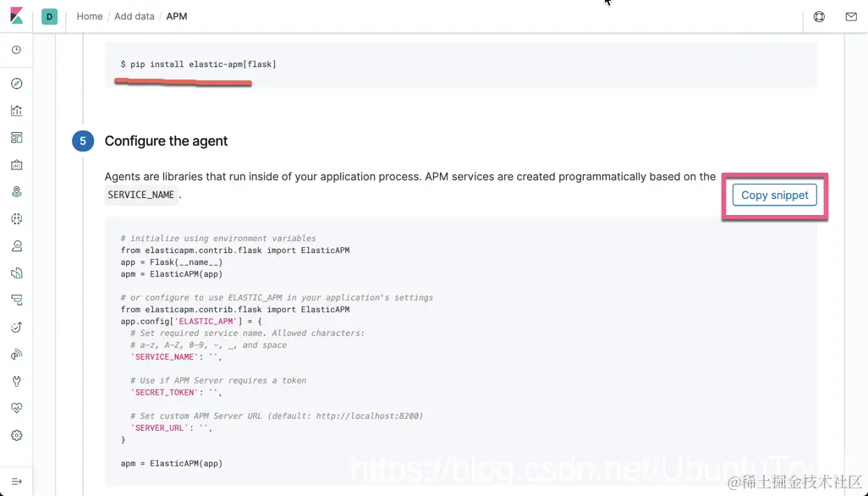Image resolution: width=868 pixels, height=496 pixels.
Task: Open Dashboard from the sidebar
Action: point(17,138)
